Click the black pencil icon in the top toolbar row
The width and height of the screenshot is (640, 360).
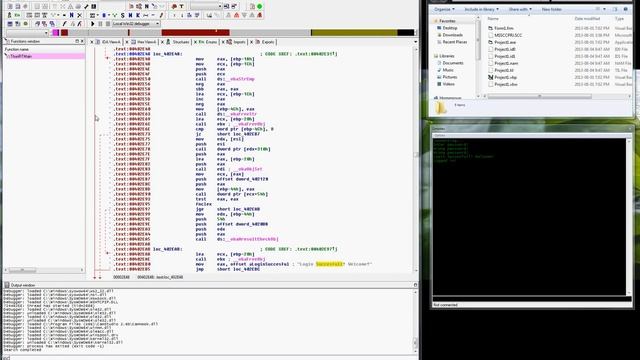(x=86, y=7)
